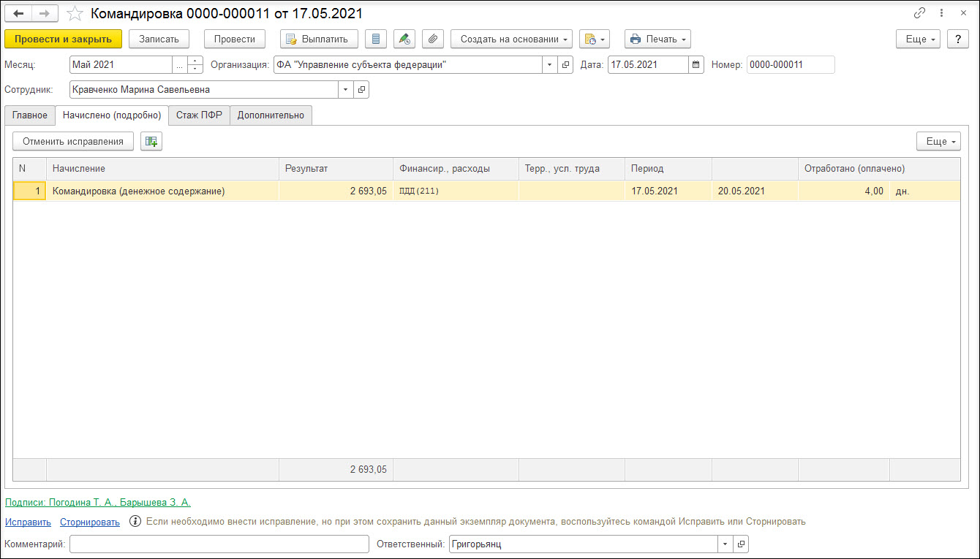Decrease month with the Месяц down arrow
Screen dimensions: 980x559
point(195,69)
